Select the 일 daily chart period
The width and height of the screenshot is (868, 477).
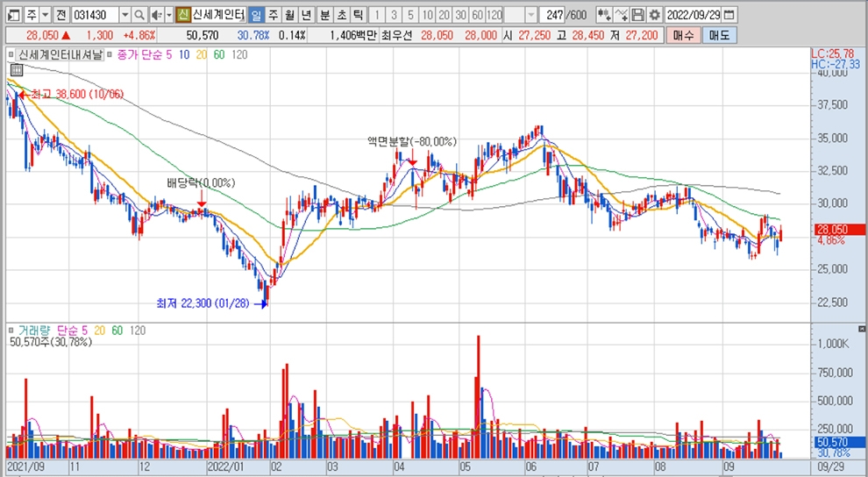click(x=256, y=14)
